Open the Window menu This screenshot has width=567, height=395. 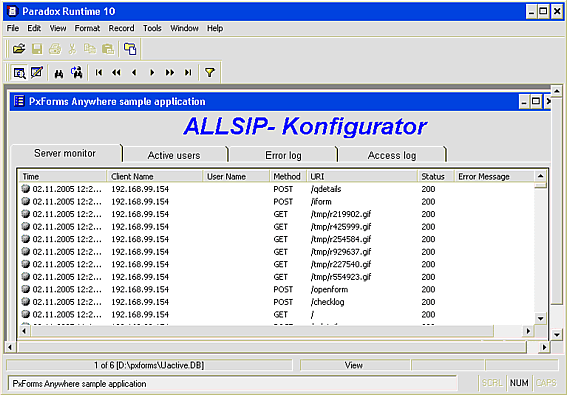pos(184,28)
